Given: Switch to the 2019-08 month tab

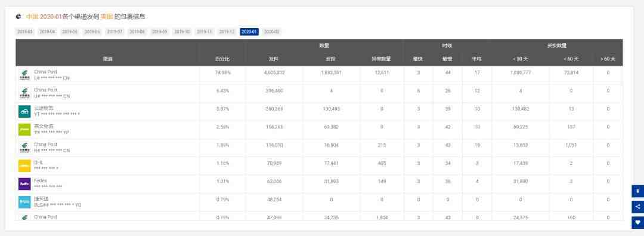Looking at the screenshot, I should tap(137, 32).
